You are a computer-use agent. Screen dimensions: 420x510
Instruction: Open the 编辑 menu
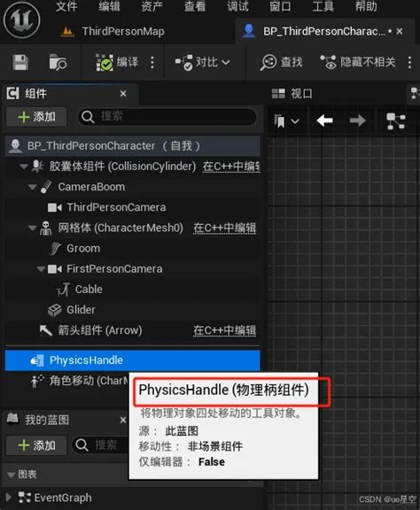click(109, 6)
